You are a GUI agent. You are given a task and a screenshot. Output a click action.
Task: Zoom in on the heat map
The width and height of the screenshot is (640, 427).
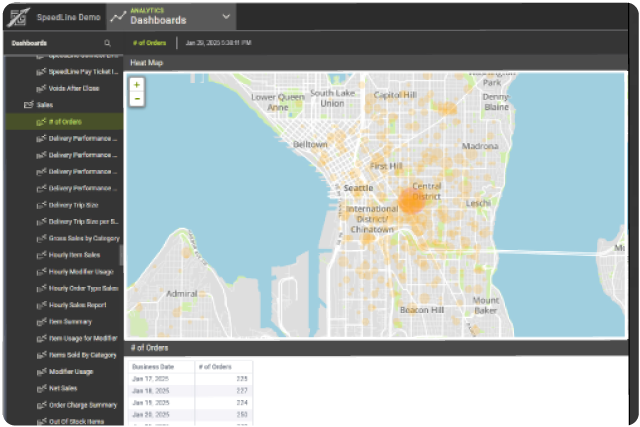(137, 85)
